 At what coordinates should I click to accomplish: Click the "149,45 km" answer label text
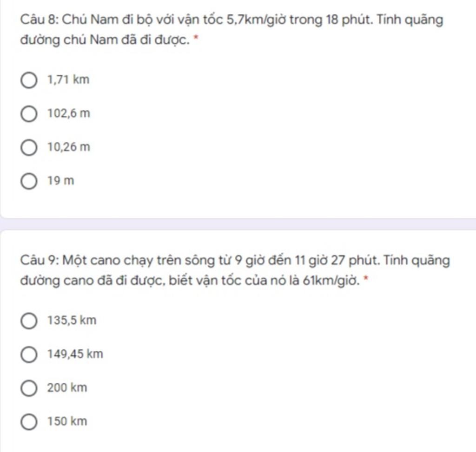pos(75,354)
